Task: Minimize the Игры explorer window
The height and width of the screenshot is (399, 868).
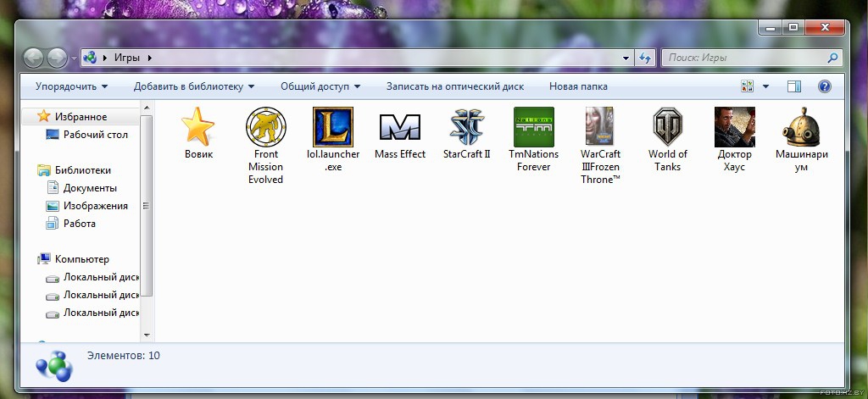Action: click(x=770, y=27)
